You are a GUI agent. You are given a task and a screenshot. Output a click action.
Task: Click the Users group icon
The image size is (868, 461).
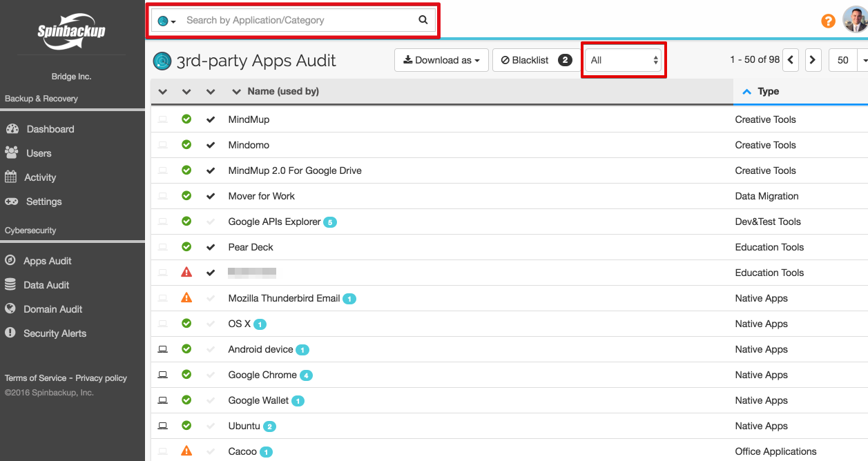click(12, 153)
